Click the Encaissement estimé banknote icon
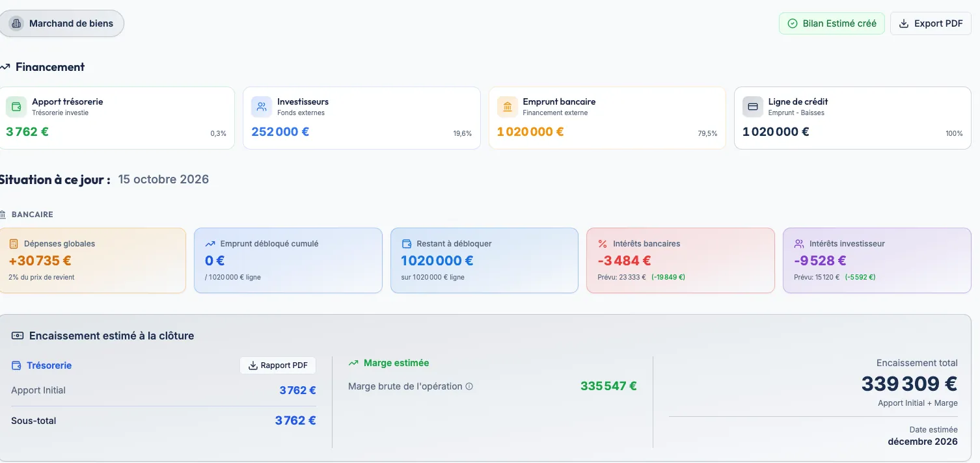Viewport: 980px width, 463px height. pos(18,336)
